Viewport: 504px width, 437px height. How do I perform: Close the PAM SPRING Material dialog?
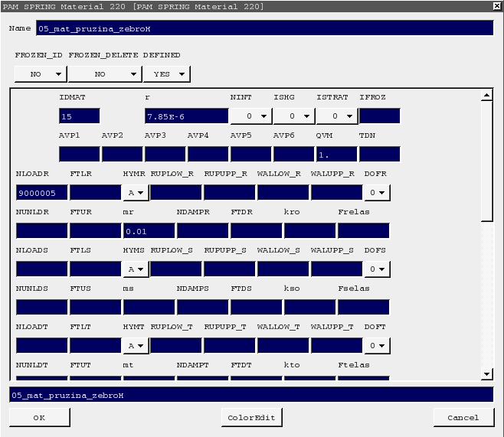[497, 6]
